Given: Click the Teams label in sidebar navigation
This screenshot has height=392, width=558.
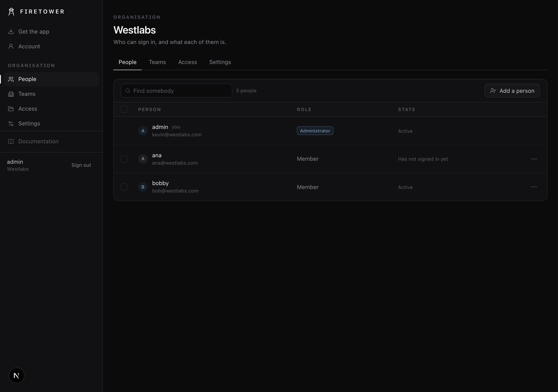Looking at the screenshot, I should pos(27,94).
